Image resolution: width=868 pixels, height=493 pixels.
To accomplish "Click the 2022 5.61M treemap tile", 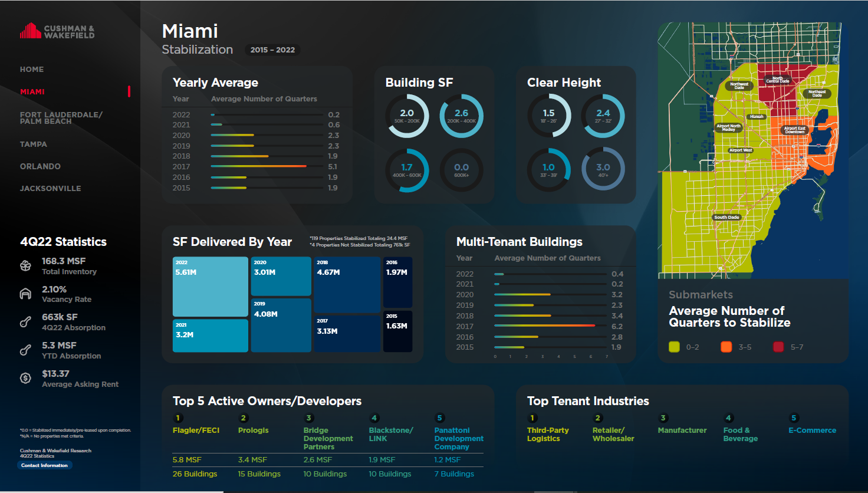I will point(210,287).
